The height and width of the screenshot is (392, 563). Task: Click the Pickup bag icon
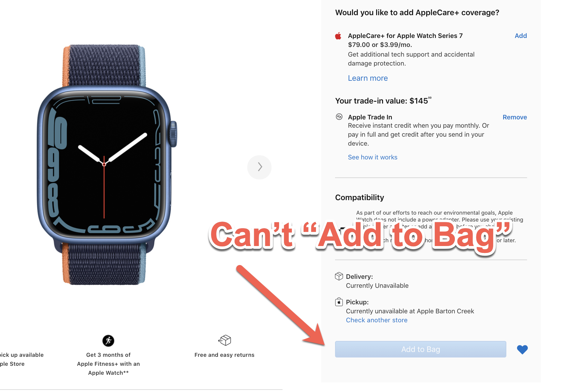[x=339, y=302]
